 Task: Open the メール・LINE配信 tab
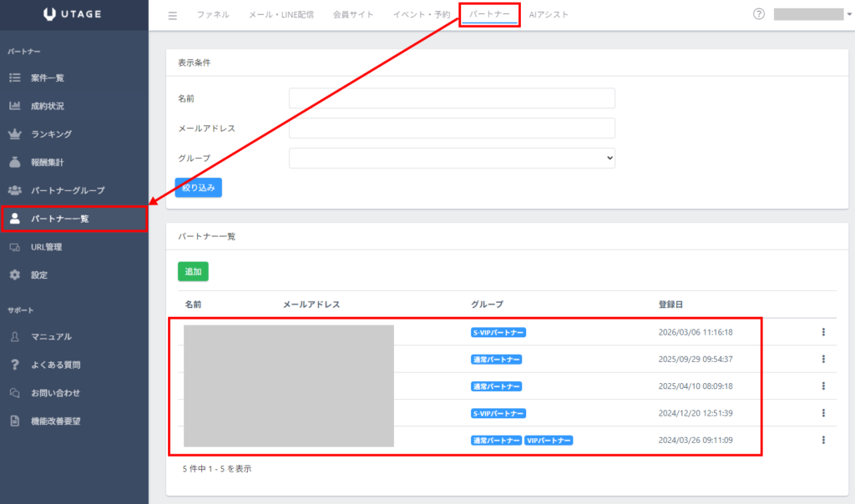pos(281,15)
